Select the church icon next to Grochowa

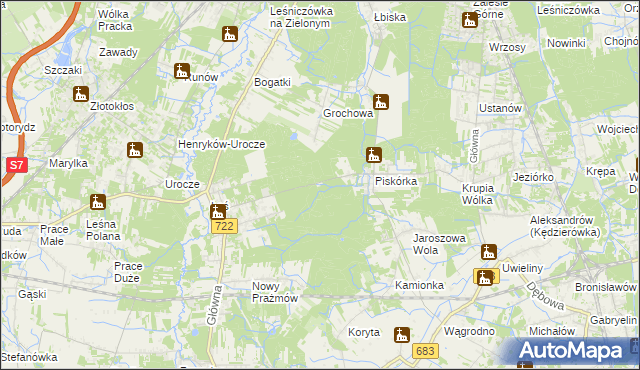380,102
